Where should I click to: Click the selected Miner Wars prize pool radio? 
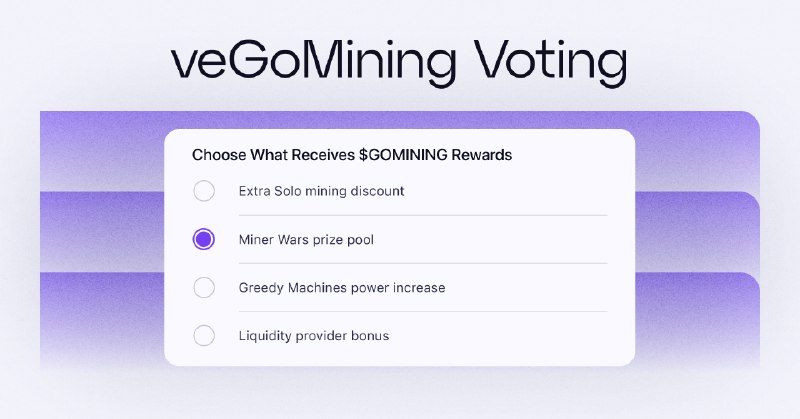point(204,239)
